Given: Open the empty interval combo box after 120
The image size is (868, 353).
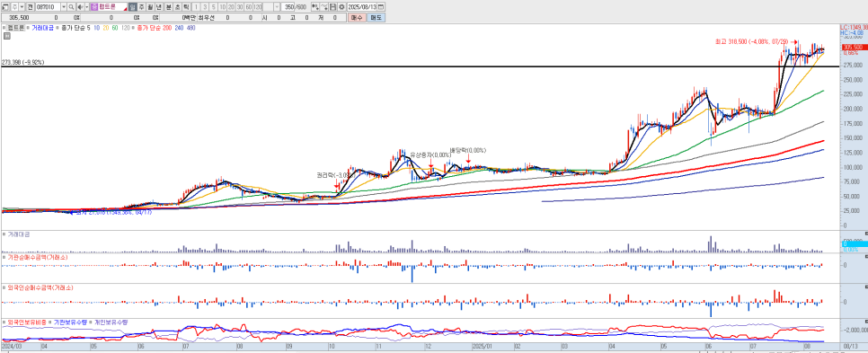Looking at the screenshot, I should [x=271, y=6].
